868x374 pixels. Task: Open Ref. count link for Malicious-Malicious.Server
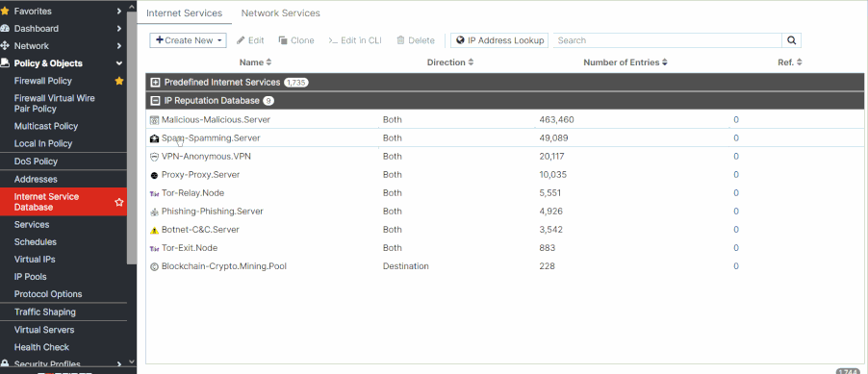(x=736, y=120)
